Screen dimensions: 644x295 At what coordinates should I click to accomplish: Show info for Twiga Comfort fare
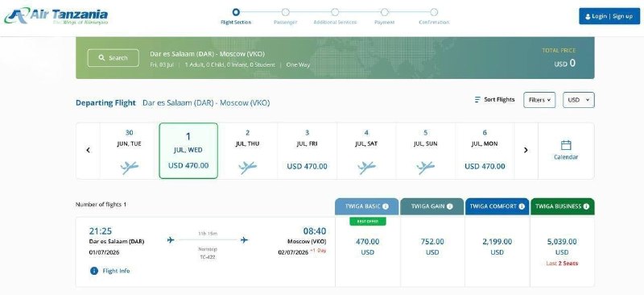click(522, 206)
